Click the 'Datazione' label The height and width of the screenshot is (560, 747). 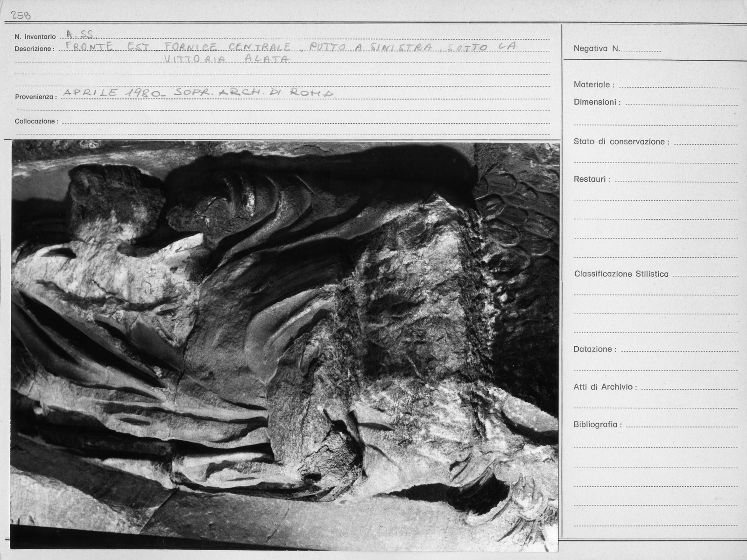595,349
